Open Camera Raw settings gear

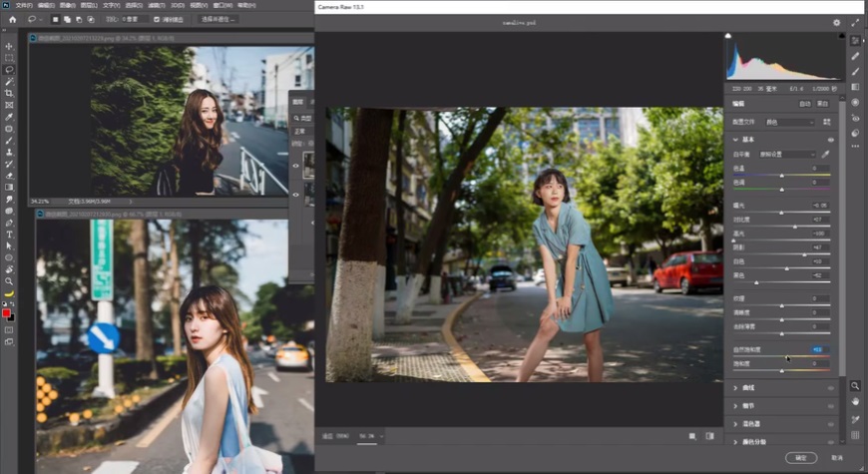tap(836, 22)
